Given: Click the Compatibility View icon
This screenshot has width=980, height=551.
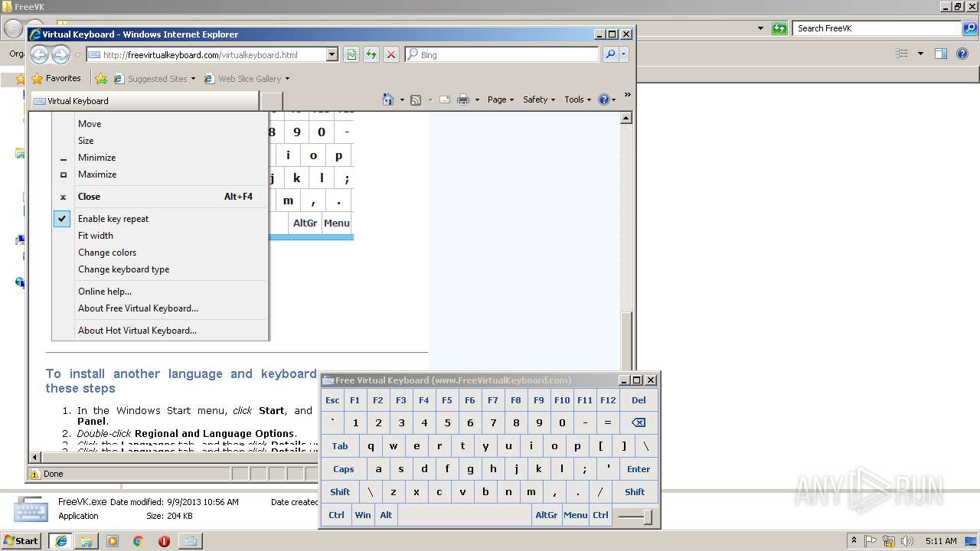Looking at the screenshot, I should pos(351,54).
